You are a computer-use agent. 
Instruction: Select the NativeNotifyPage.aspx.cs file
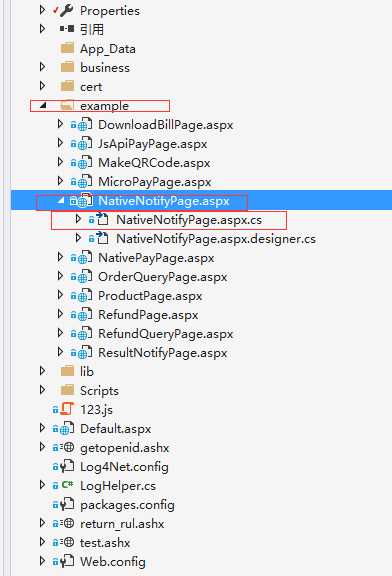coord(189,220)
